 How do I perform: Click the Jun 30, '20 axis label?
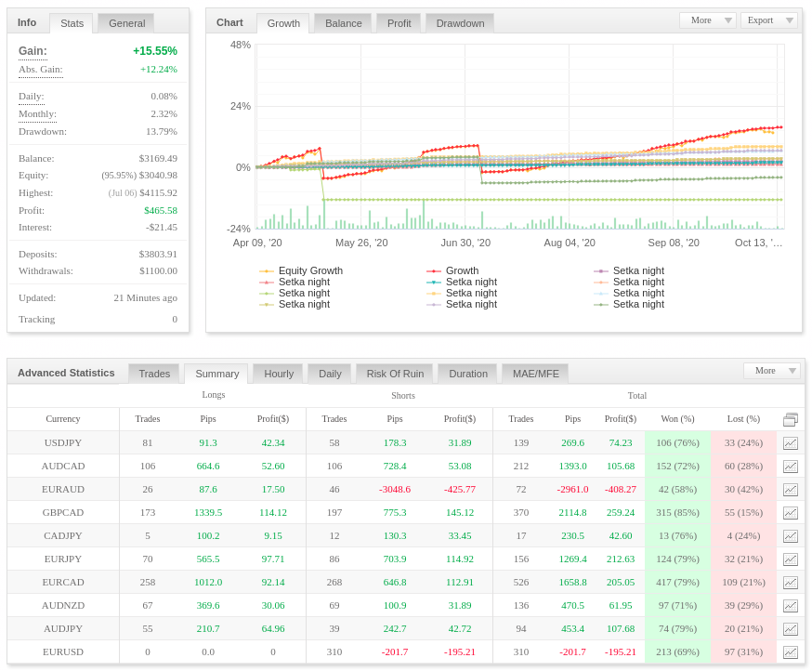tap(465, 243)
